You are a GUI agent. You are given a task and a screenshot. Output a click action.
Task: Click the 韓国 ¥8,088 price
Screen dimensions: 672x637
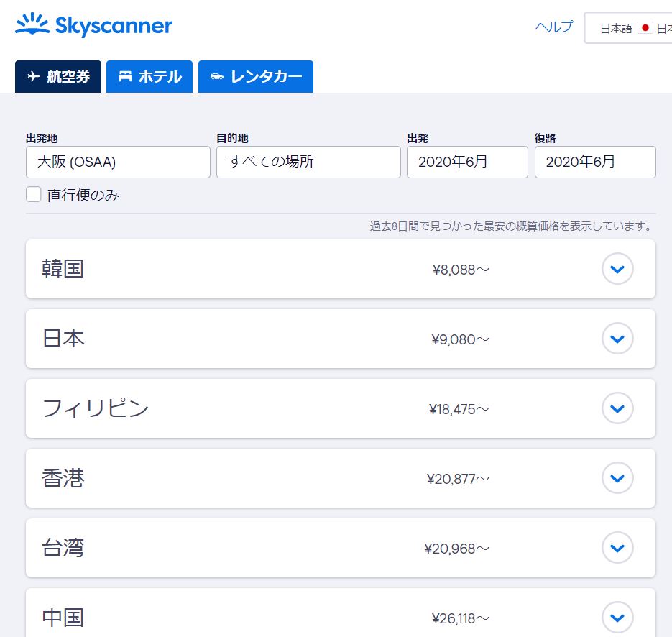461,270
